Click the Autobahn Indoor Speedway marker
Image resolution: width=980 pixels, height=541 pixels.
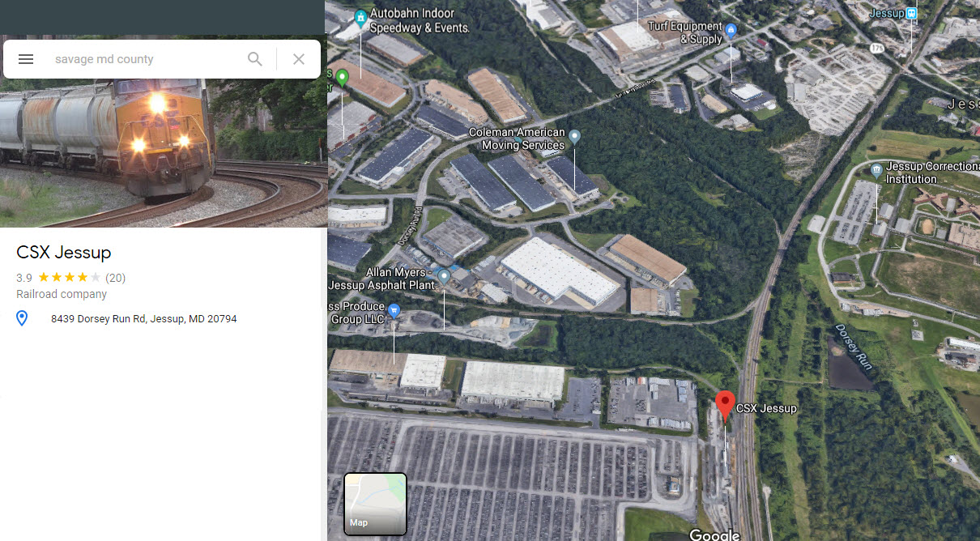(361, 16)
